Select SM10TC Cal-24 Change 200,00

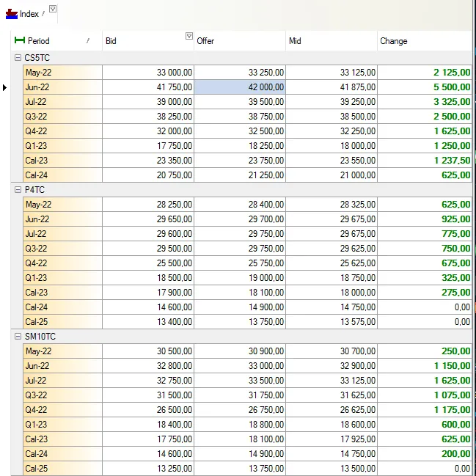[x=425, y=453]
